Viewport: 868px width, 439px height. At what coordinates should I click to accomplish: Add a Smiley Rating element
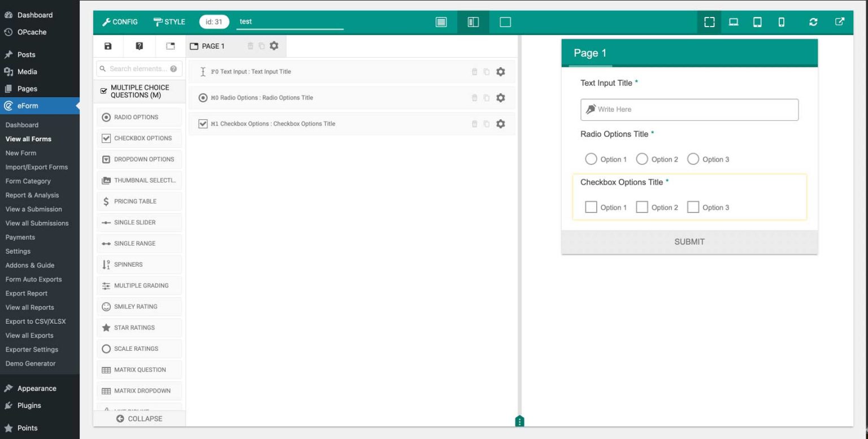click(139, 307)
